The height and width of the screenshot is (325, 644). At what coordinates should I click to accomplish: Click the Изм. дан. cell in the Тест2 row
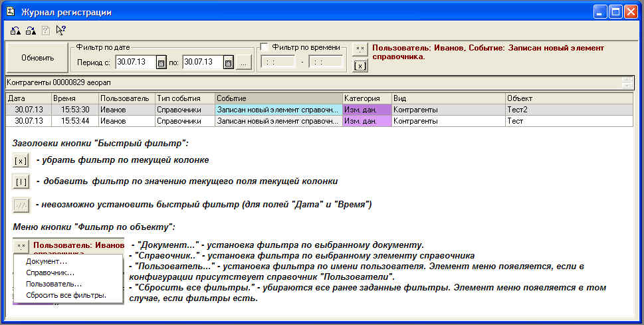367,110
